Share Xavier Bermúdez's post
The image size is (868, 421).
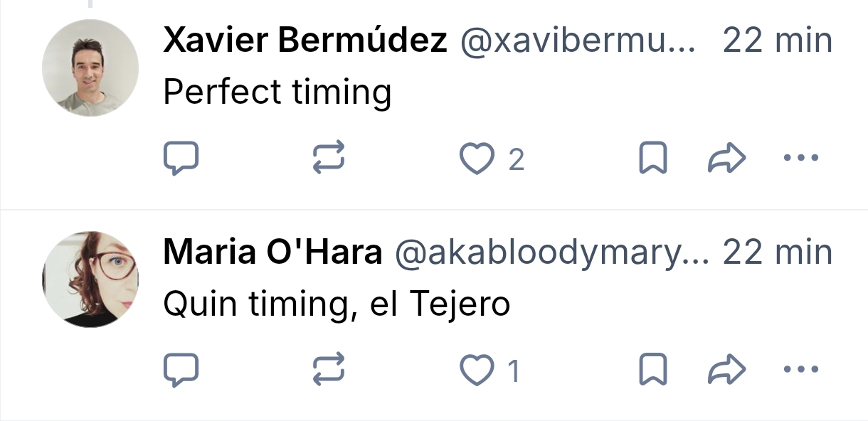click(726, 159)
